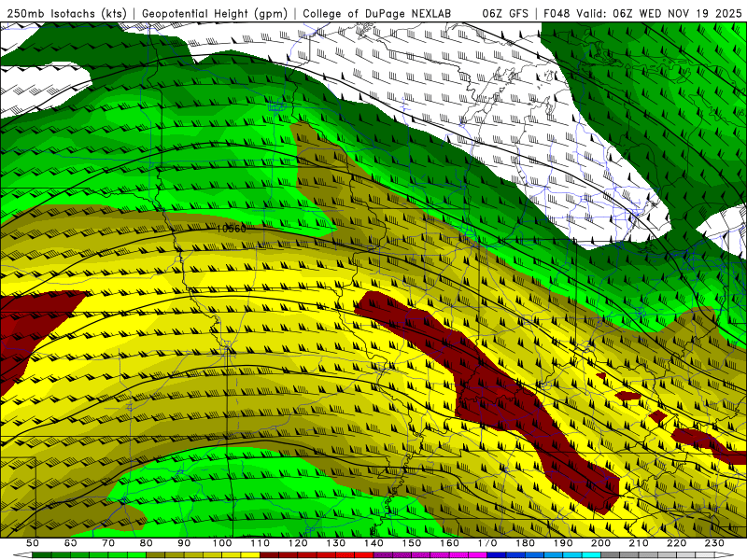Pick the darkest red colorbar segment starting at 110

click(x=270, y=555)
